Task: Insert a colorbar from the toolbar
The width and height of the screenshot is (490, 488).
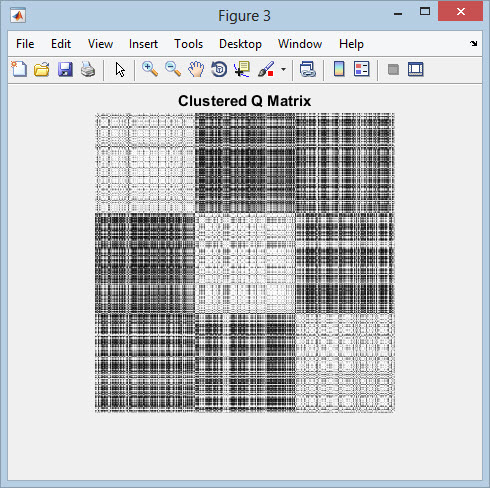Action: point(339,69)
